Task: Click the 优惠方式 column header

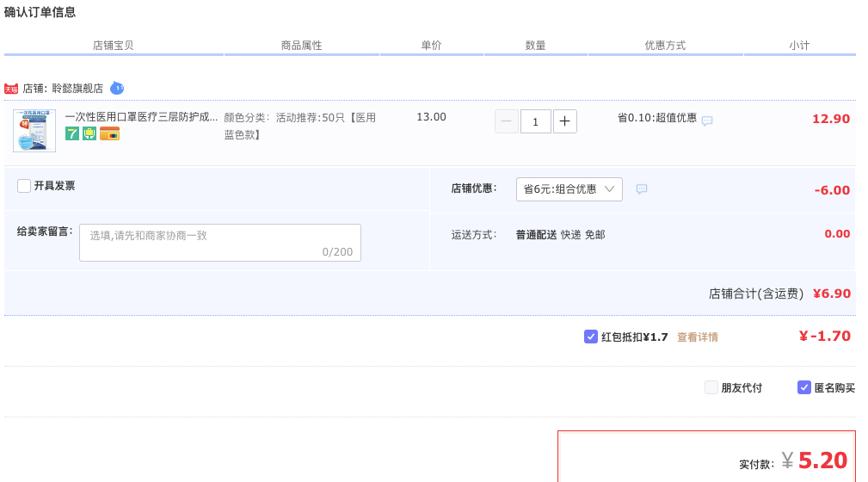Action: click(x=665, y=46)
